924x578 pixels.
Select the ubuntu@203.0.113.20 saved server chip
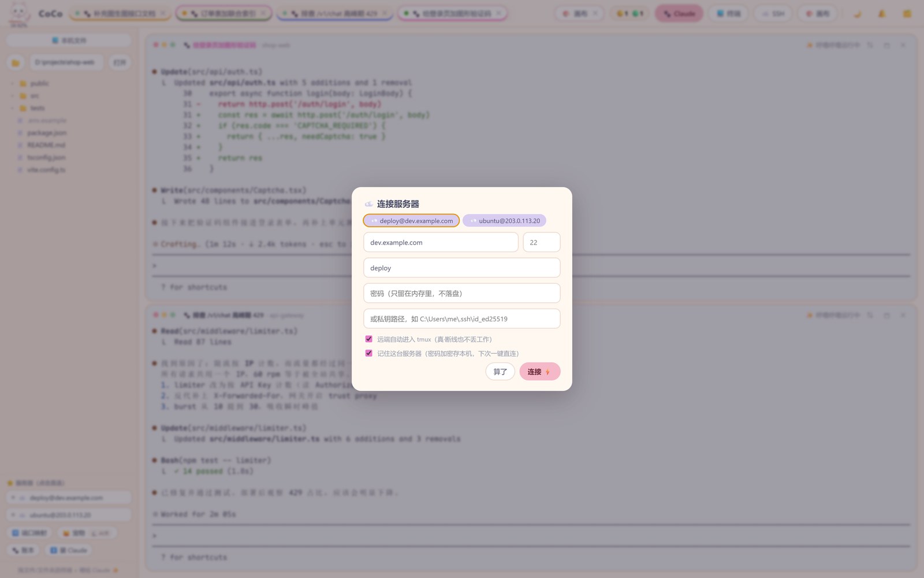point(504,221)
